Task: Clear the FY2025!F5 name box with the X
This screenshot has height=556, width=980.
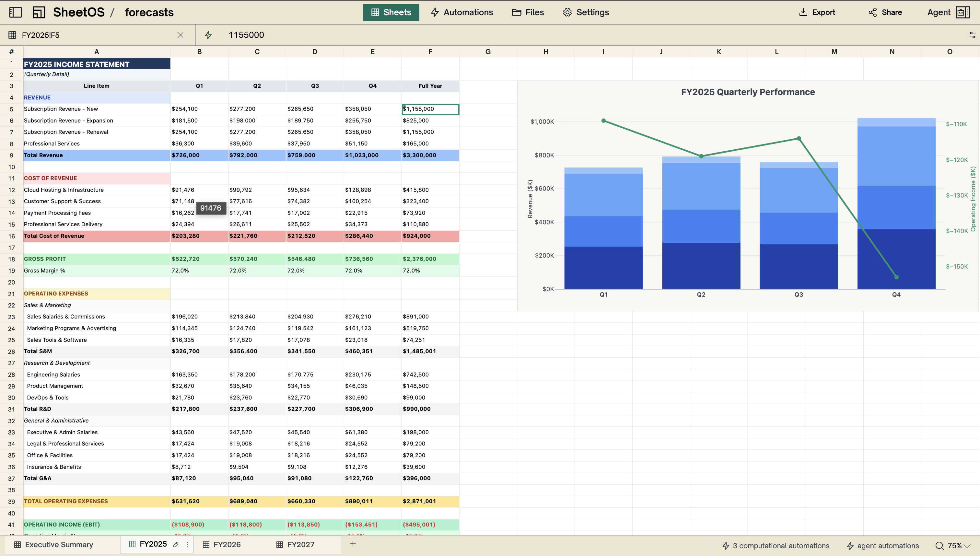Action: coord(180,35)
